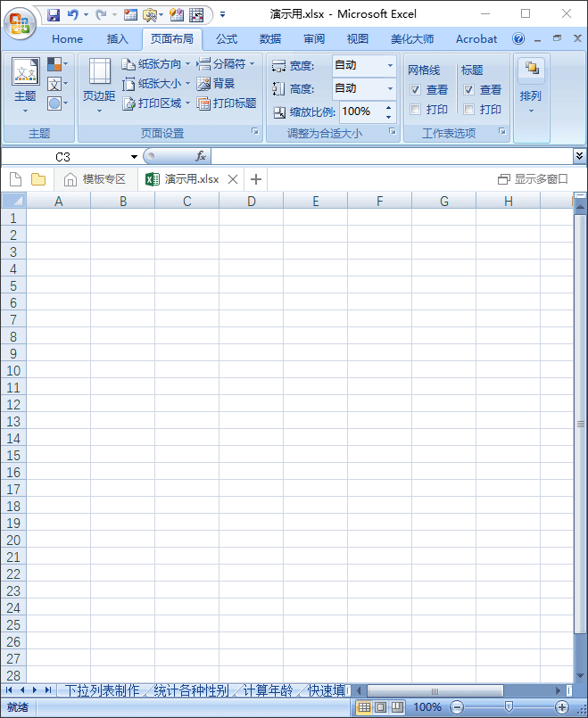Toggle headings view (标题 查看) checkbox
The width and height of the screenshot is (588, 718).
(468, 90)
